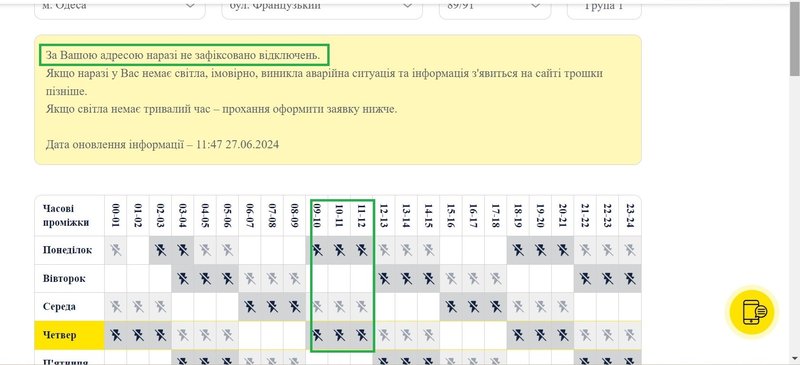Click the 06-07 time column header
The height and width of the screenshot is (365, 800).
click(250, 215)
